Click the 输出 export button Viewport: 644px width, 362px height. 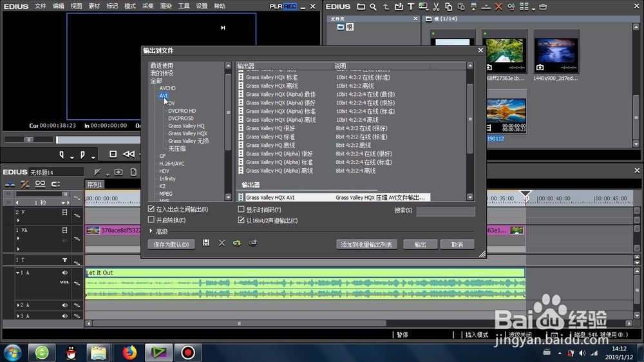[420, 245]
